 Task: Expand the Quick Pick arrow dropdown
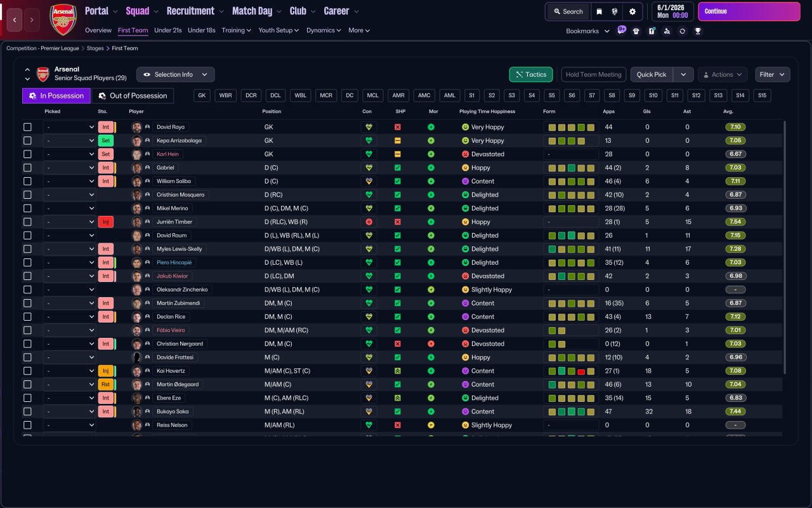[683, 74]
